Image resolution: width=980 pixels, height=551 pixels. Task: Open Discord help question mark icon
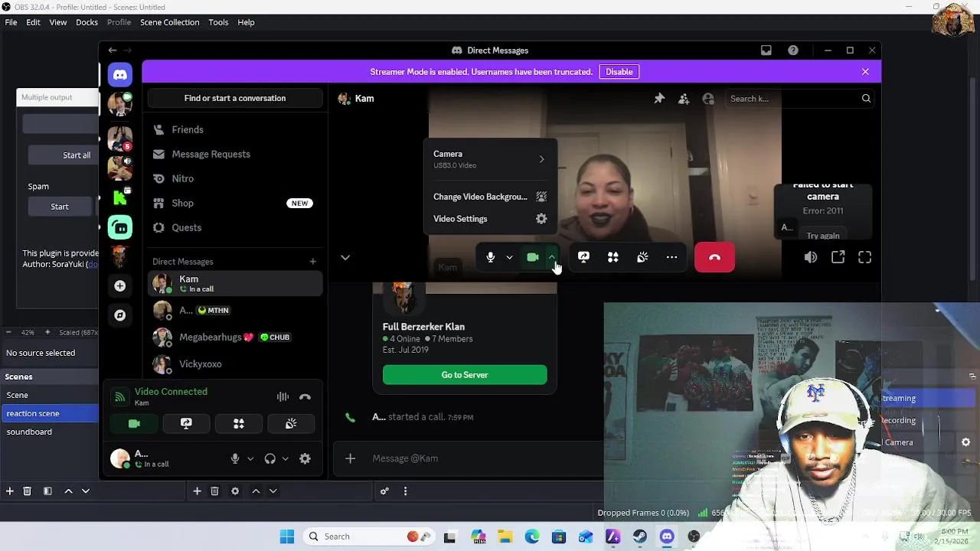click(793, 51)
